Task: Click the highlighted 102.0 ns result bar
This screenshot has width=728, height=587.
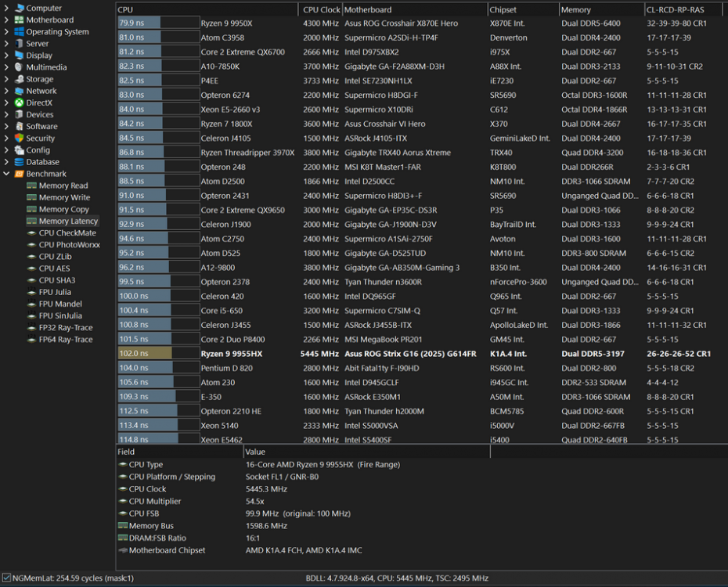Action: (144, 354)
